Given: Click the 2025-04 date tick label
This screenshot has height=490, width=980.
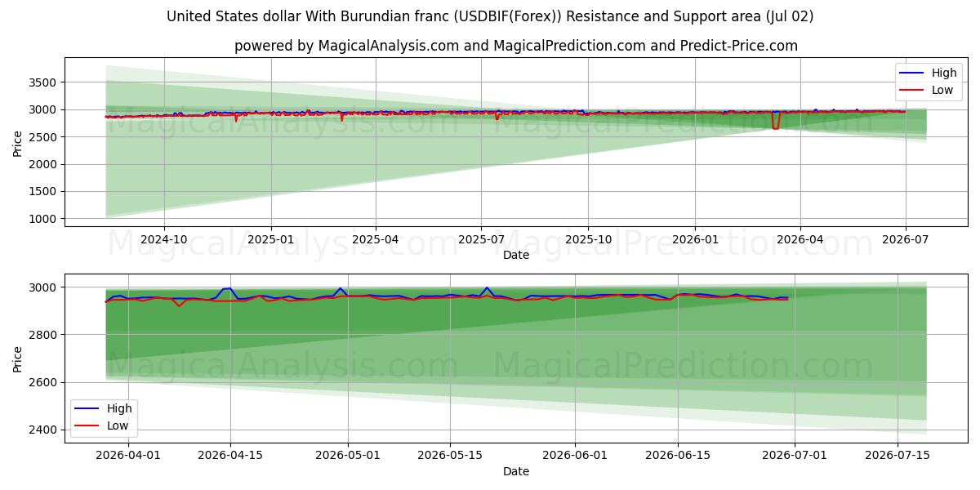Looking at the screenshot, I should (376, 238).
